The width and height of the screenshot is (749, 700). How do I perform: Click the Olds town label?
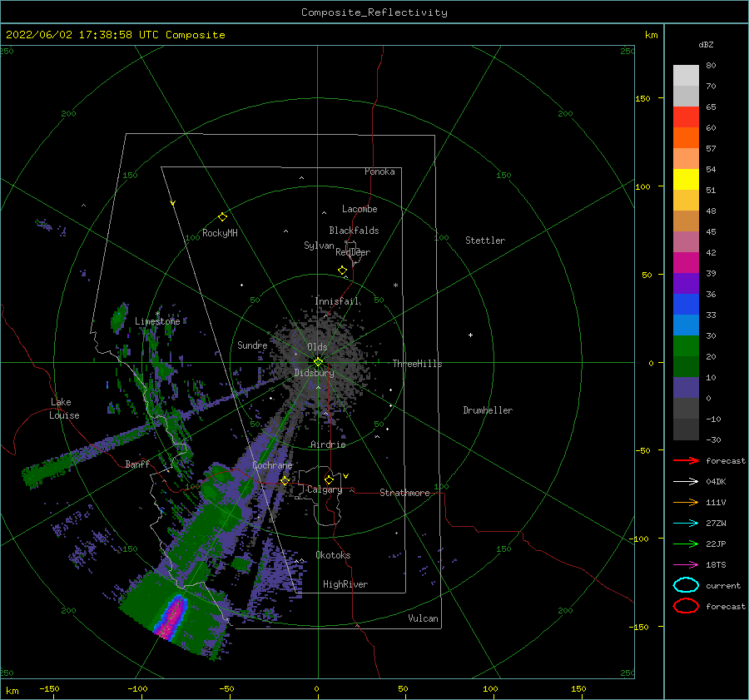pyautogui.click(x=317, y=347)
